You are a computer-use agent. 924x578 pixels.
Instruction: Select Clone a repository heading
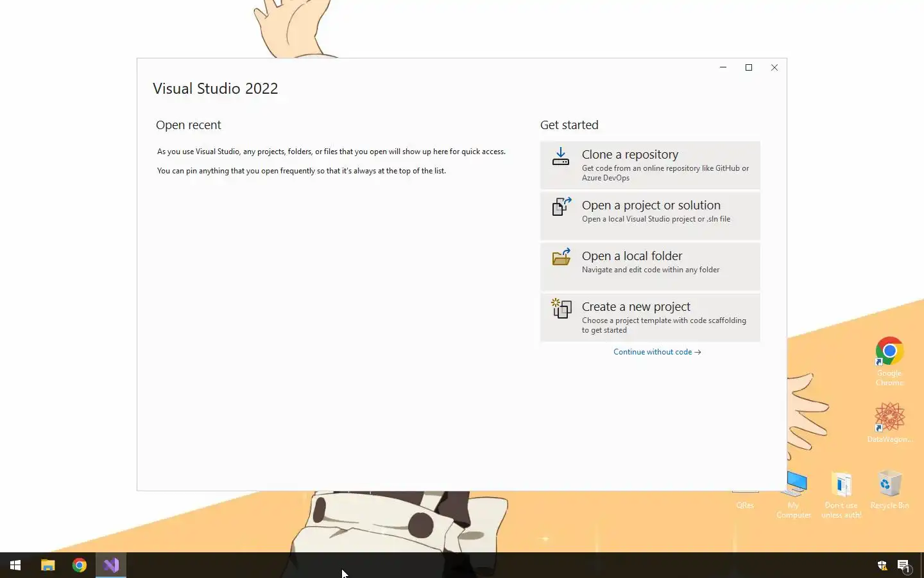click(629, 155)
